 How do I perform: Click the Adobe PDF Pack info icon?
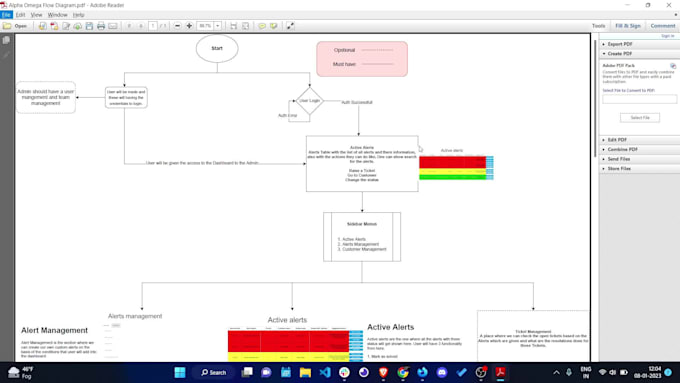(x=673, y=65)
